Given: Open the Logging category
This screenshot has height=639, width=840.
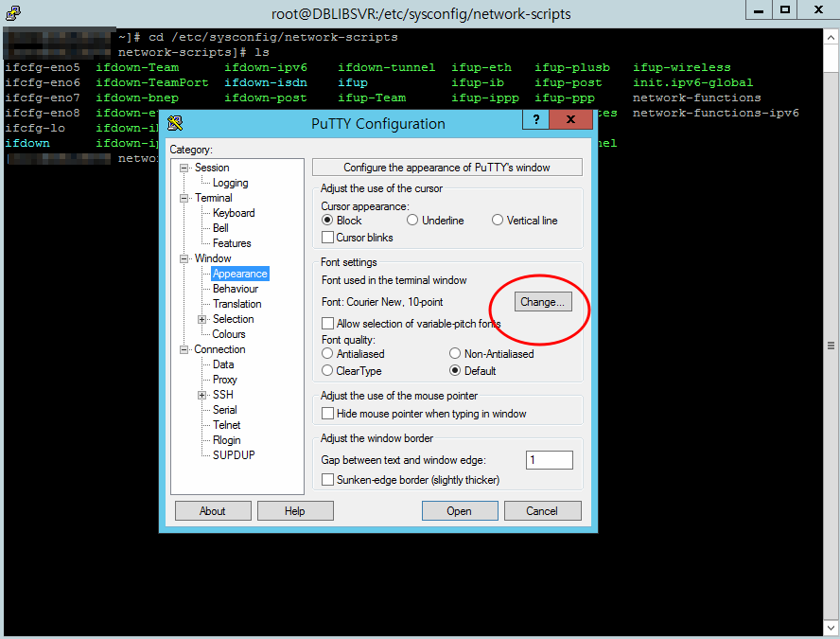Looking at the screenshot, I should click(231, 183).
